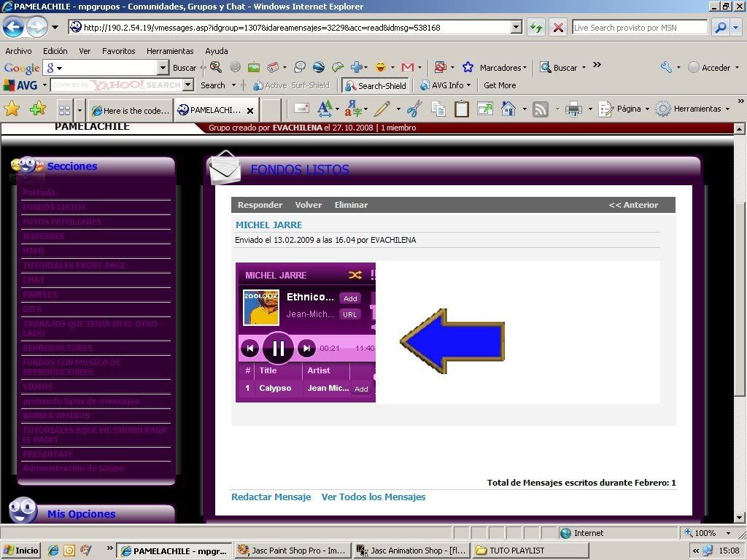
Task: Toggle the AVG Search-Shield button
Action: coord(376,86)
